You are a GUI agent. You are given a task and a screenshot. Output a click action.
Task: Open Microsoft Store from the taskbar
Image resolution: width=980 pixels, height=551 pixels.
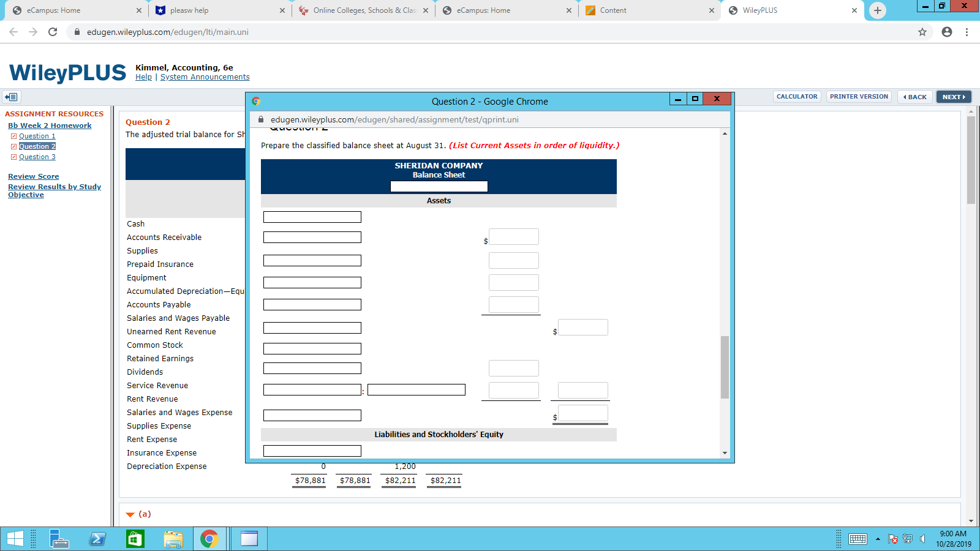[135, 539]
